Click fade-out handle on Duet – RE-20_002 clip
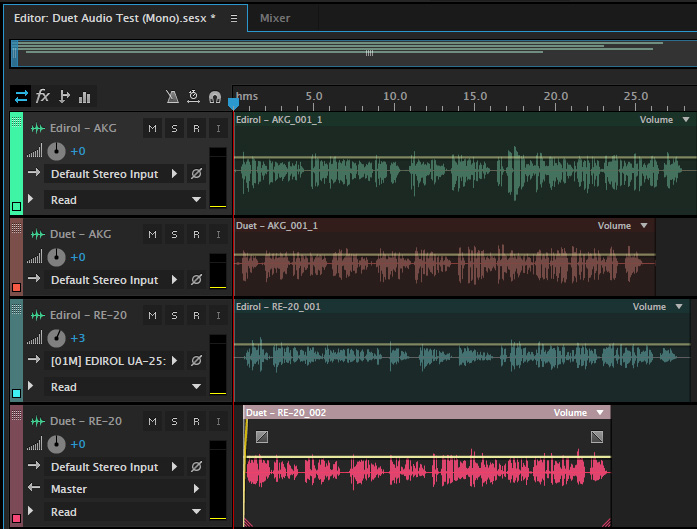697x529 pixels. point(597,437)
